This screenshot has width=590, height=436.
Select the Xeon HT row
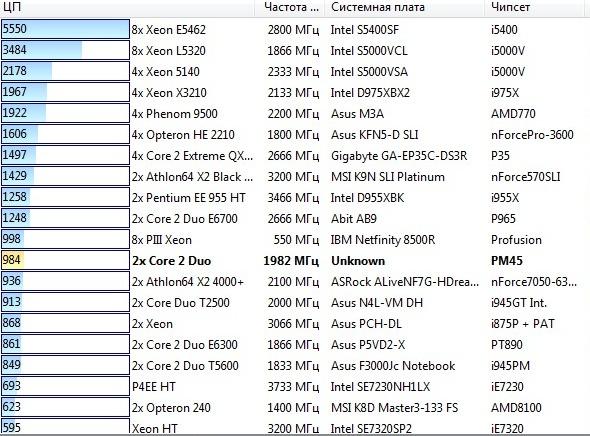click(295, 428)
